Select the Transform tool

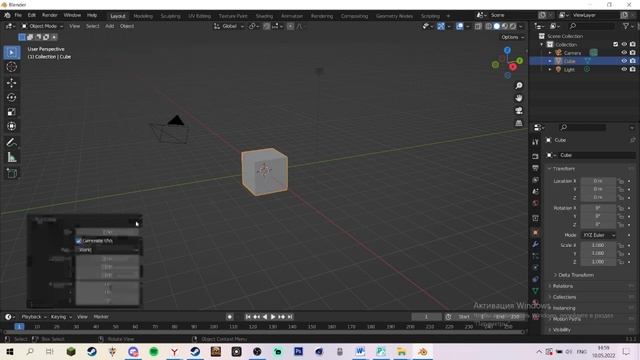[x=11, y=126]
